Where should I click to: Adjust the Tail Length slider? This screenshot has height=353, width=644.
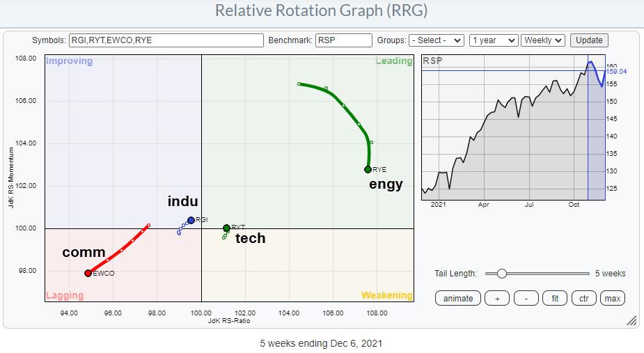[501, 274]
